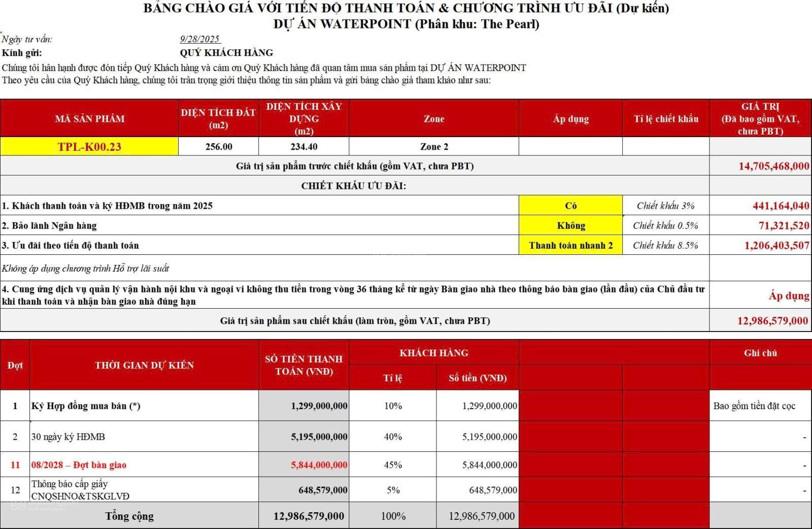Select the yellow product code cell TPL-K00.23
Viewport: 812px width, 529px height.
[x=89, y=147]
